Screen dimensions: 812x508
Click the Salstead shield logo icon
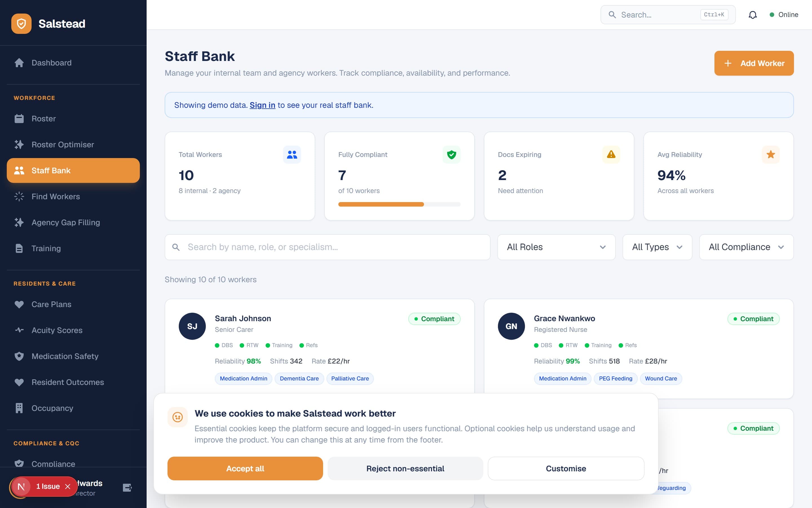click(21, 23)
